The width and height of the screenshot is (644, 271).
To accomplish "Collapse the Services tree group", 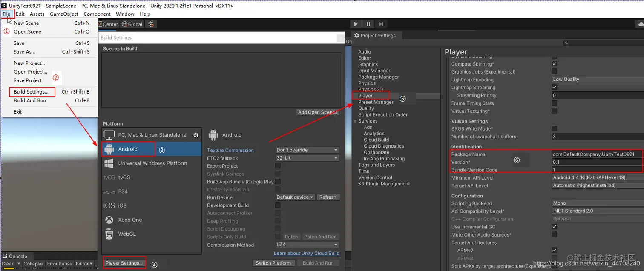I will (x=355, y=121).
